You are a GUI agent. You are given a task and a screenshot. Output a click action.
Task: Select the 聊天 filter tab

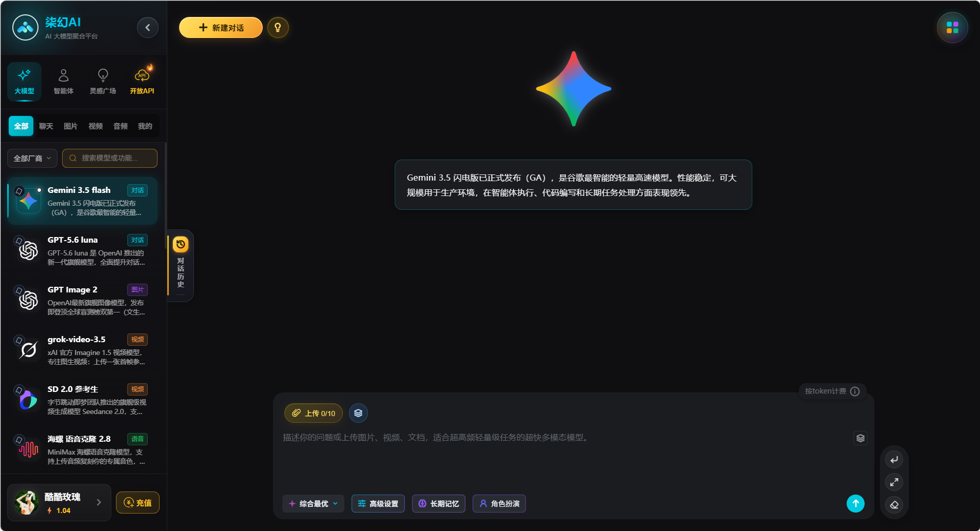click(x=46, y=126)
